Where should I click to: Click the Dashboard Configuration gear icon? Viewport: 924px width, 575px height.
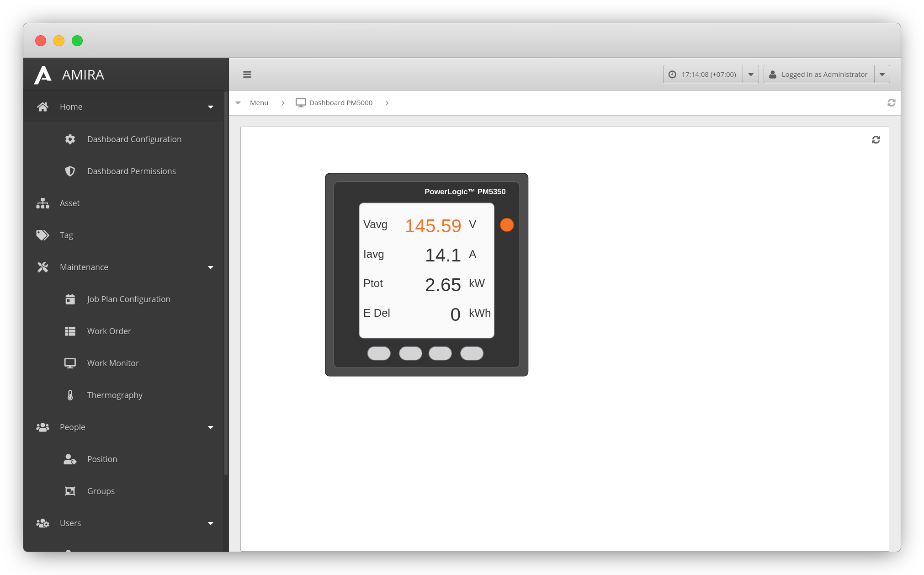point(70,139)
